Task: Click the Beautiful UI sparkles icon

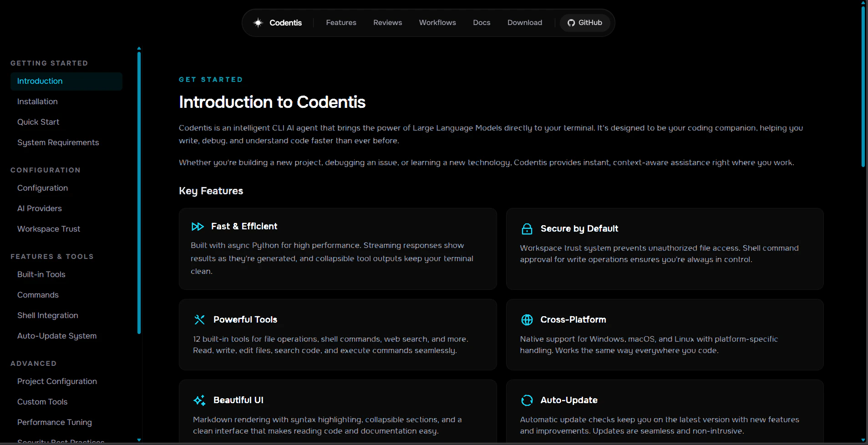Action: [199, 400]
